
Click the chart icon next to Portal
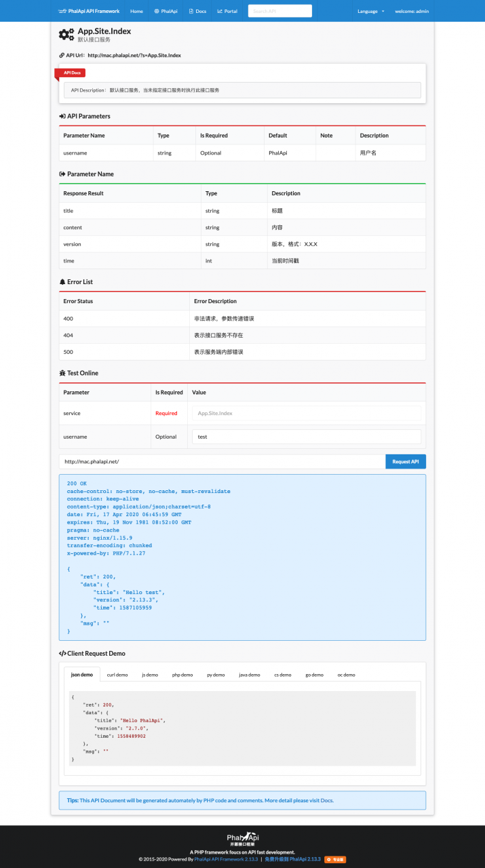(220, 12)
